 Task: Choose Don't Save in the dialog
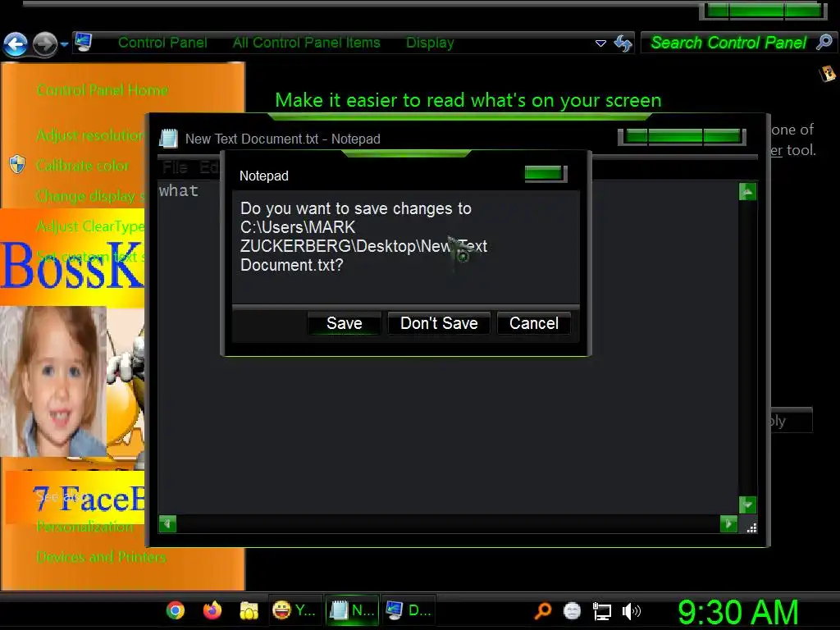(439, 323)
